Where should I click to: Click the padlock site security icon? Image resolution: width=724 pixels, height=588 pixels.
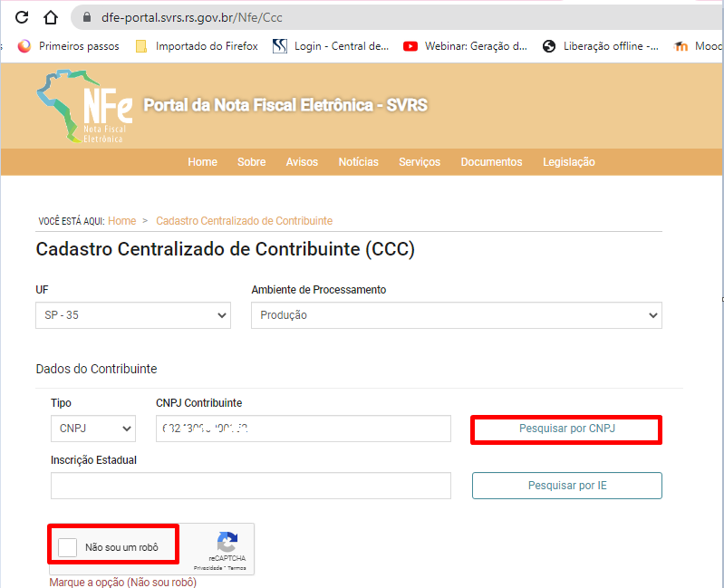(x=87, y=17)
